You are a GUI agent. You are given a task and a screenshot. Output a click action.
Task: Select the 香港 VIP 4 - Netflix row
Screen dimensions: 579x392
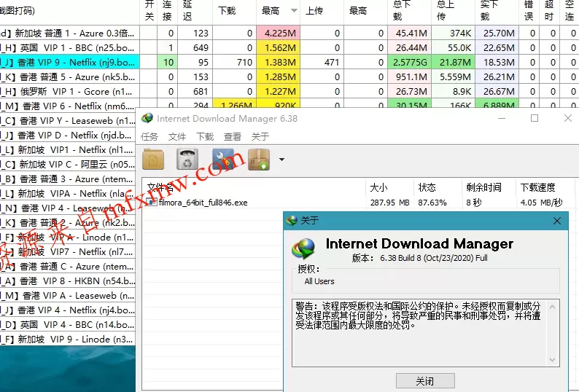tap(68, 310)
